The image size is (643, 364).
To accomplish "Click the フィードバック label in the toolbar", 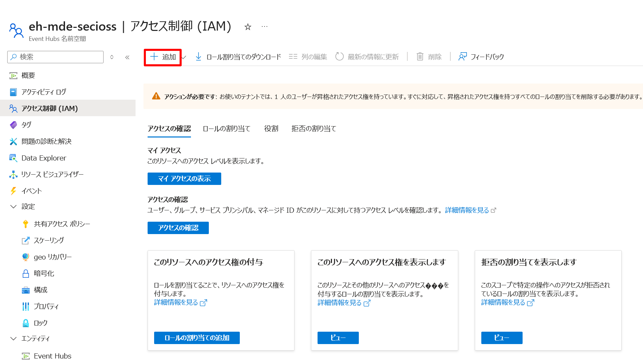I will coord(487,57).
